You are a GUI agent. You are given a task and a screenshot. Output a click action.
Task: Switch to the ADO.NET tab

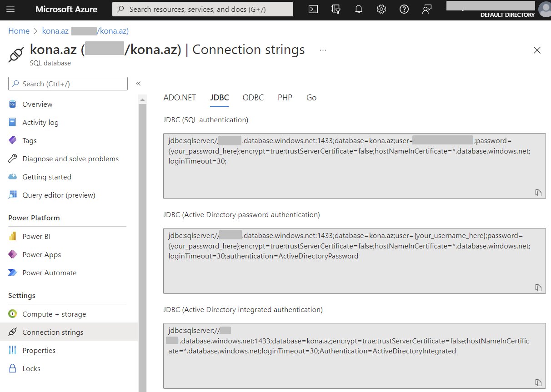pos(180,98)
